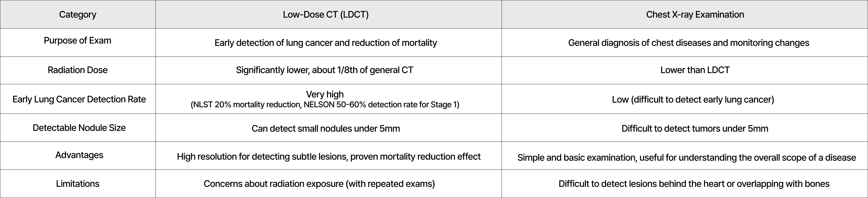Click the lesions behind the heart cell
This screenshot has height=198, width=868.
coord(694,184)
